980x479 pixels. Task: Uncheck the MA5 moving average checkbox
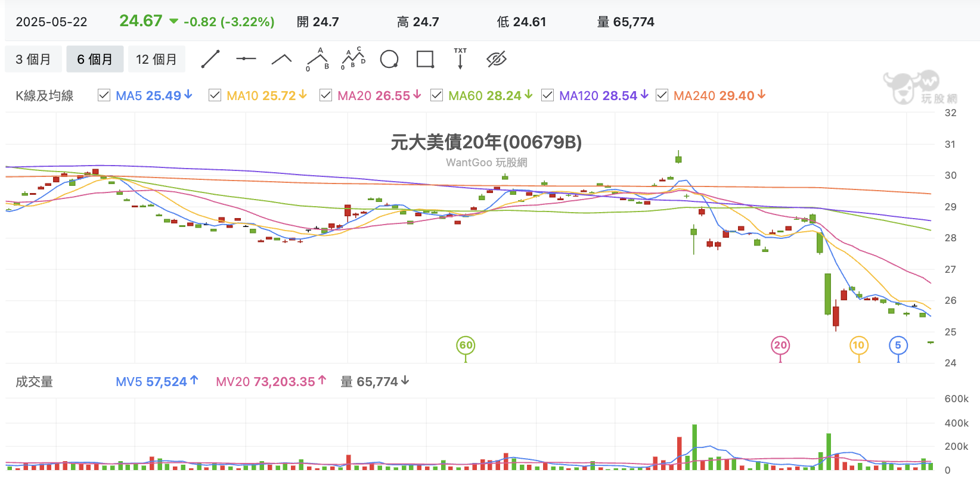(x=104, y=95)
